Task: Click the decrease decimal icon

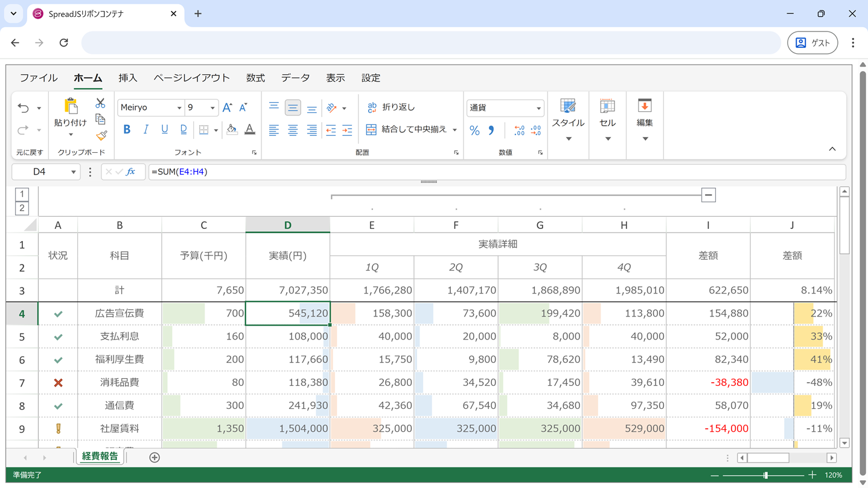Action: coord(535,130)
